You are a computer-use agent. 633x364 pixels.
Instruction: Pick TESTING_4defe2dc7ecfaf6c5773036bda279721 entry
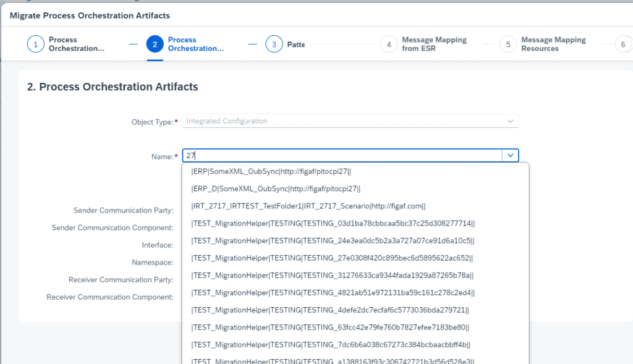coord(355,310)
